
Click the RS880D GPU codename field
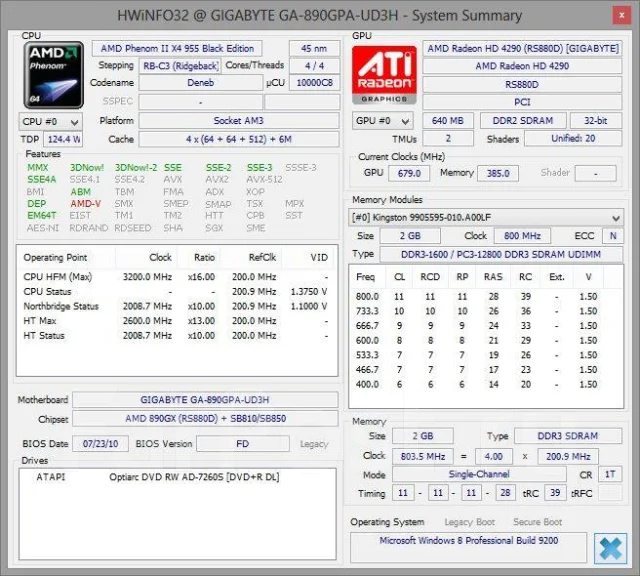522,85
